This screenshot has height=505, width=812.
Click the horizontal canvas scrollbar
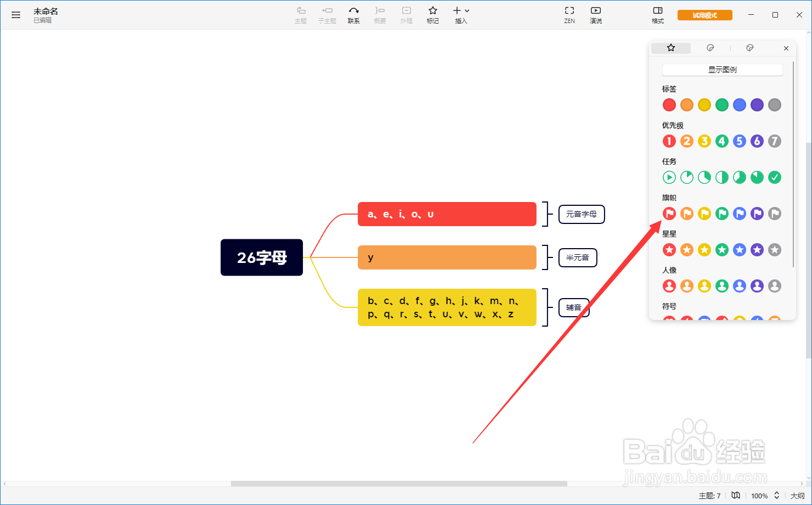click(x=399, y=484)
